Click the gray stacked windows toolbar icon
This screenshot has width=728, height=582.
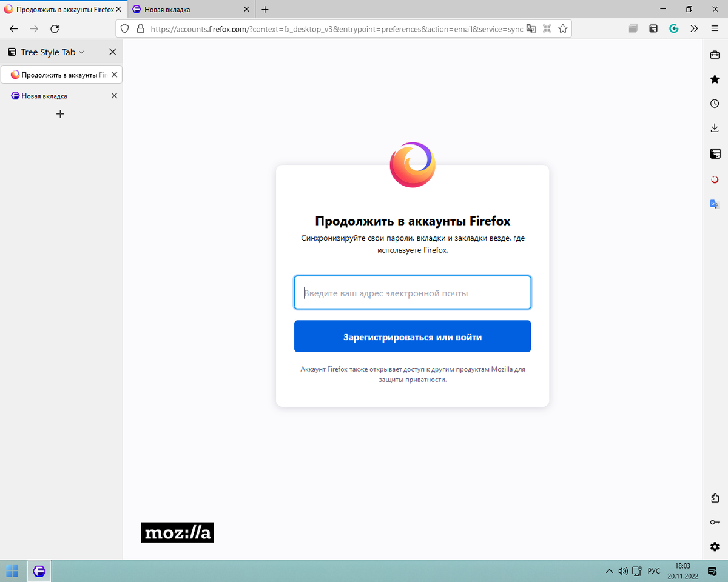coord(633,28)
